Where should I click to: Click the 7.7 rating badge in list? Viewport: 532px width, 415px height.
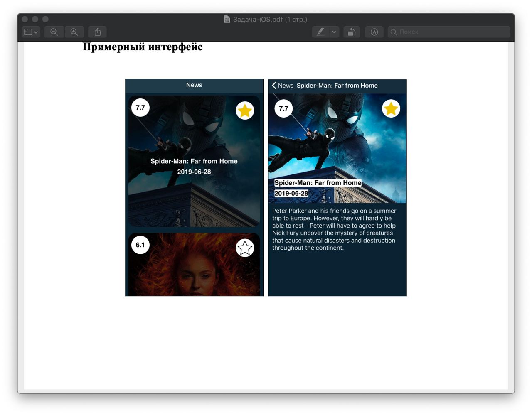coord(140,108)
